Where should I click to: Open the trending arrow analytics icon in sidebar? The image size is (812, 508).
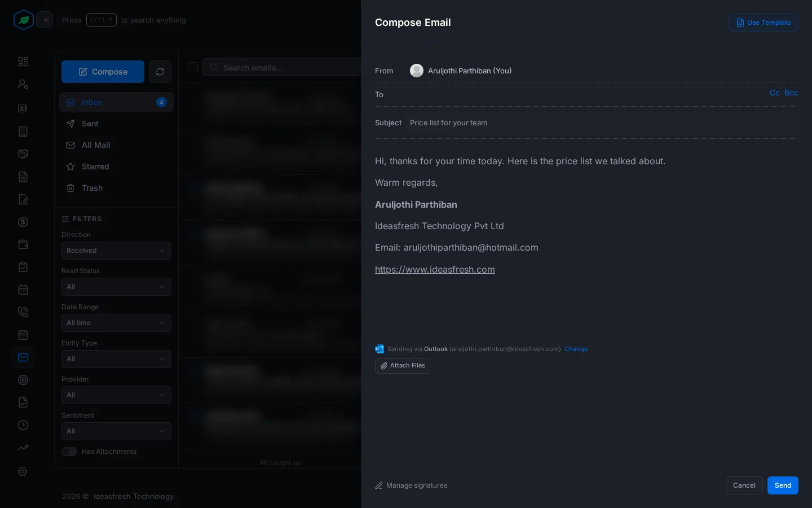23,448
